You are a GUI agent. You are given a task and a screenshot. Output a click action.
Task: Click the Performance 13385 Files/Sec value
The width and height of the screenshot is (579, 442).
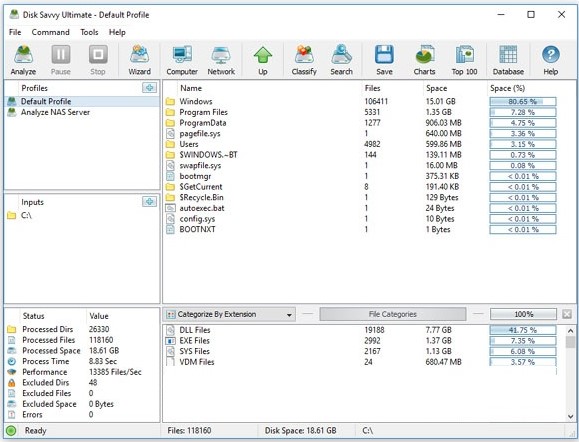click(115, 372)
